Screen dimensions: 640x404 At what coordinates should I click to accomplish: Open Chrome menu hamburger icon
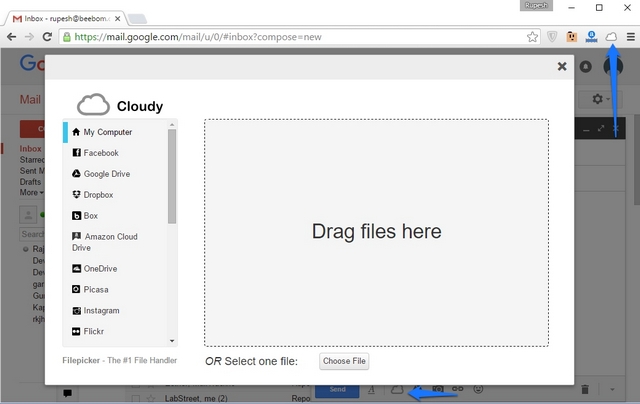coord(631,37)
